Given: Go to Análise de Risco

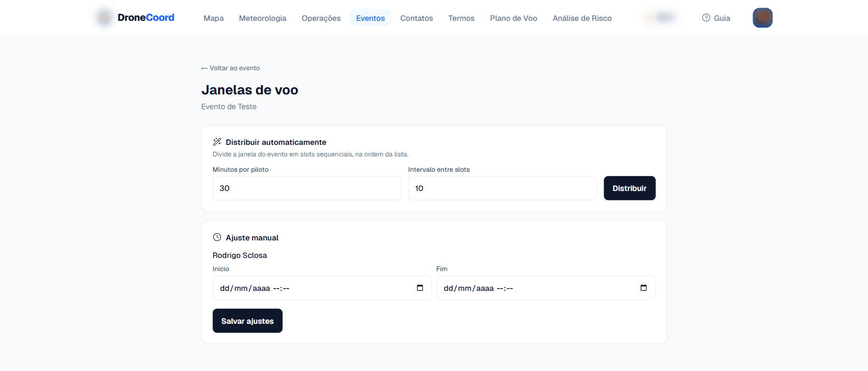Looking at the screenshot, I should (x=582, y=18).
